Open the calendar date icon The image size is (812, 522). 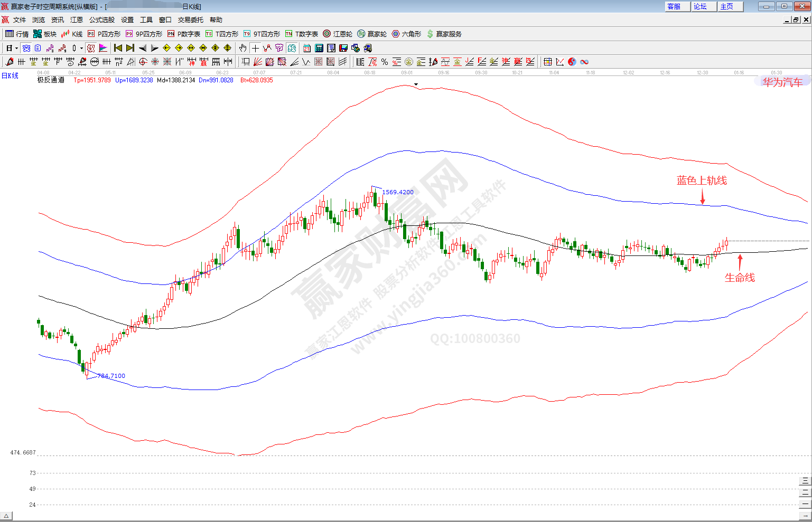point(307,48)
